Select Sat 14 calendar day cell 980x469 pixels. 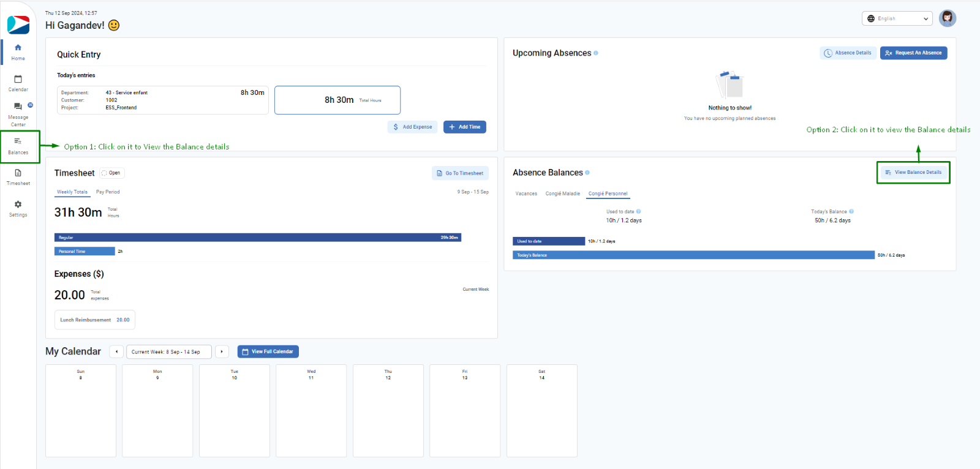coord(542,411)
